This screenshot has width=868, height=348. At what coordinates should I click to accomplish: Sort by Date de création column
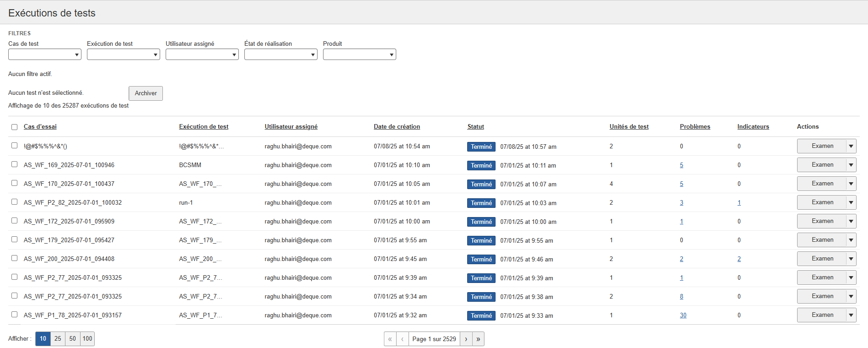(397, 127)
